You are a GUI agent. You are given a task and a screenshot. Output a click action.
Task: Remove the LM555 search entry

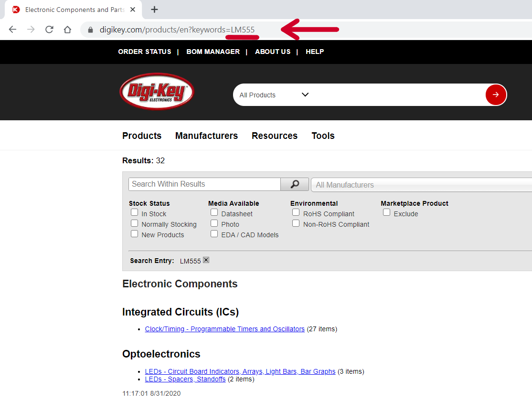coord(206,260)
